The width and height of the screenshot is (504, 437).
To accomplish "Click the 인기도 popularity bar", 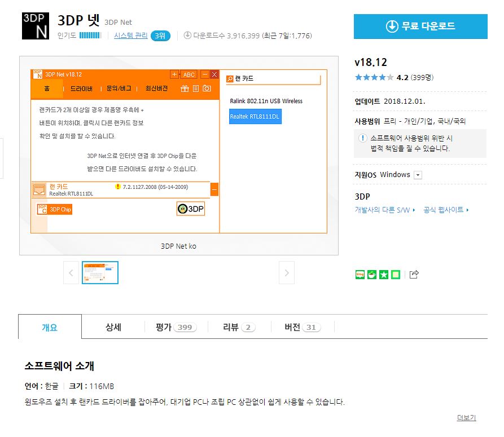I will point(90,36).
